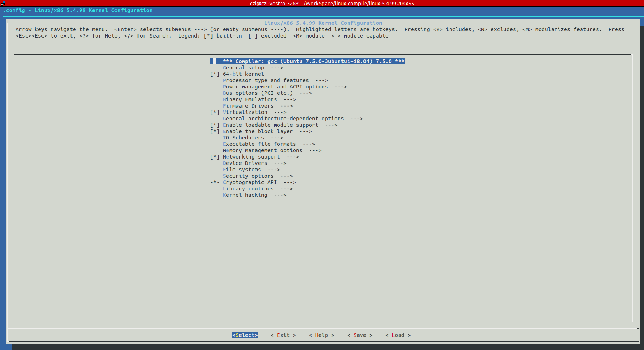Click the Exit button
644x350 pixels.
[283, 335]
